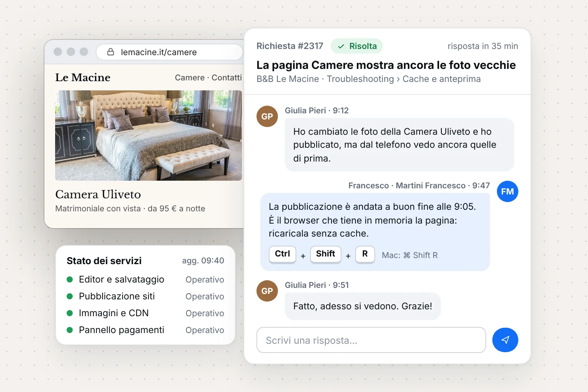Select the Ctrl key chip

(283, 254)
